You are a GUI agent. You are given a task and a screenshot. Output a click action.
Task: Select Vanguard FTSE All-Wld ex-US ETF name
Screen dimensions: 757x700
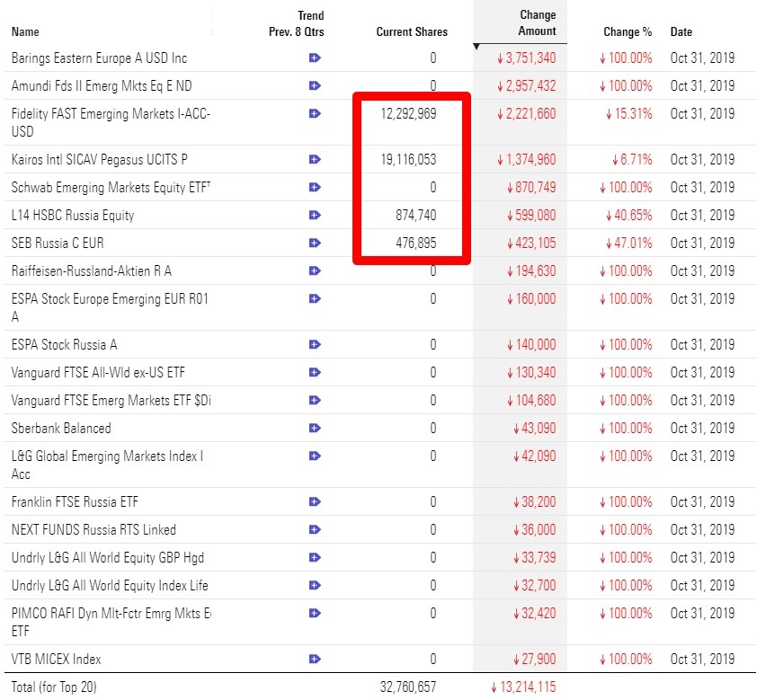98,372
